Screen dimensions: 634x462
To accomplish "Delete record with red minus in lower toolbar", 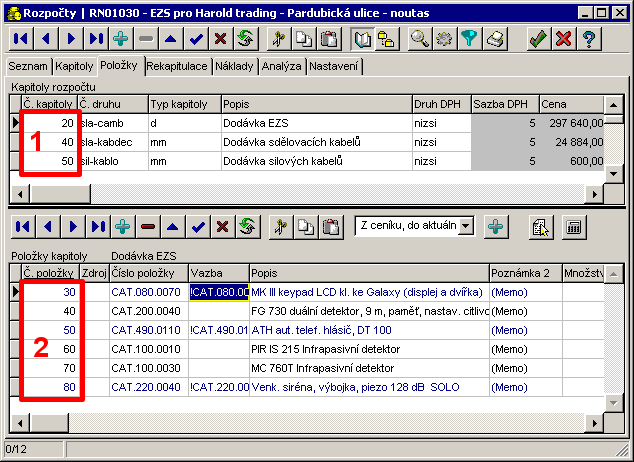I will coord(148,226).
